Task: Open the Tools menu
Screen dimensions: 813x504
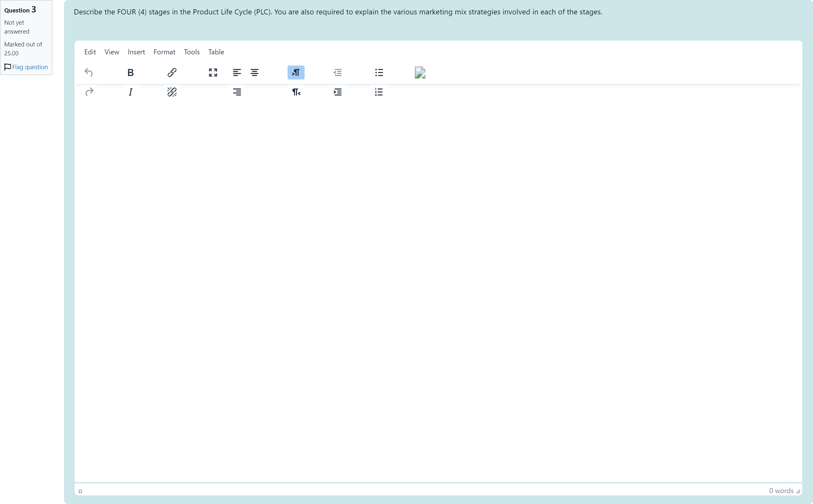Action: point(192,52)
